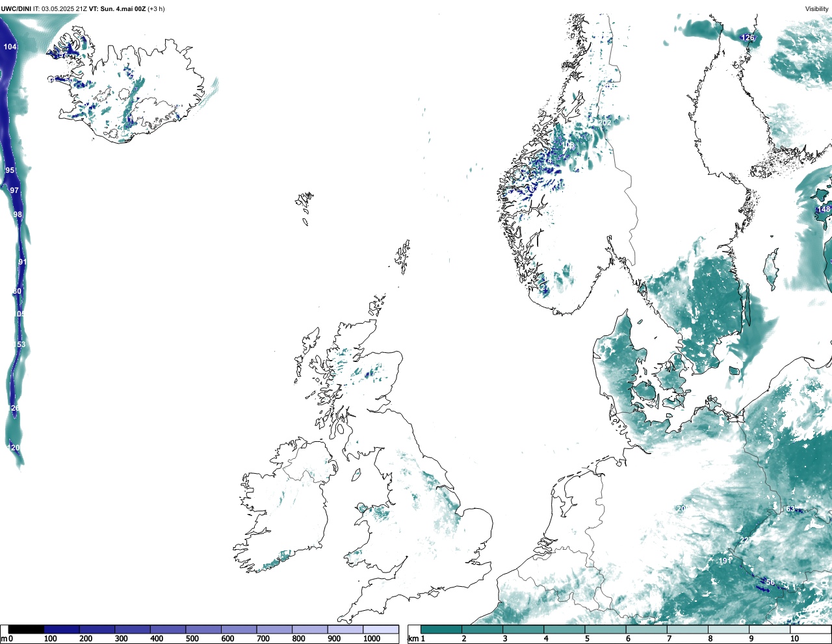Screen dimensions: 832x644
Task: Click the '126' value at the top right
Action: point(748,38)
